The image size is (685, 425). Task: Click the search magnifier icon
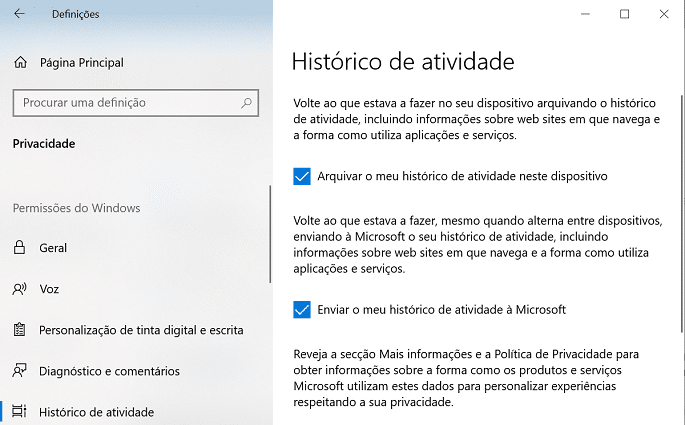246,103
